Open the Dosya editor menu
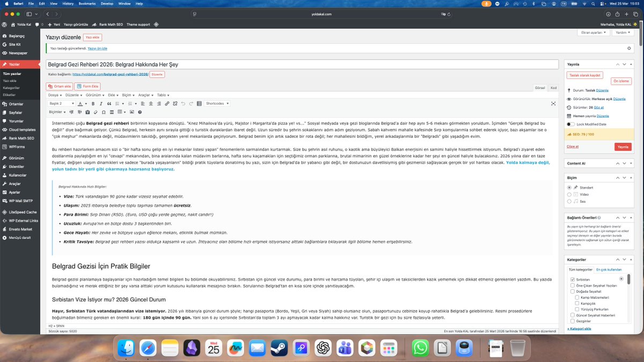This screenshot has width=644, height=362. pyautogui.click(x=55, y=95)
